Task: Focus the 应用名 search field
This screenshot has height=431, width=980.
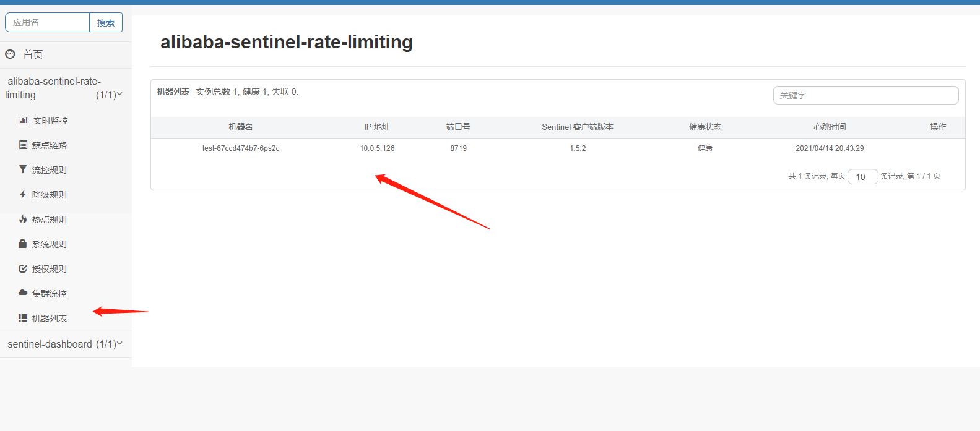Action: pyautogui.click(x=47, y=22)
